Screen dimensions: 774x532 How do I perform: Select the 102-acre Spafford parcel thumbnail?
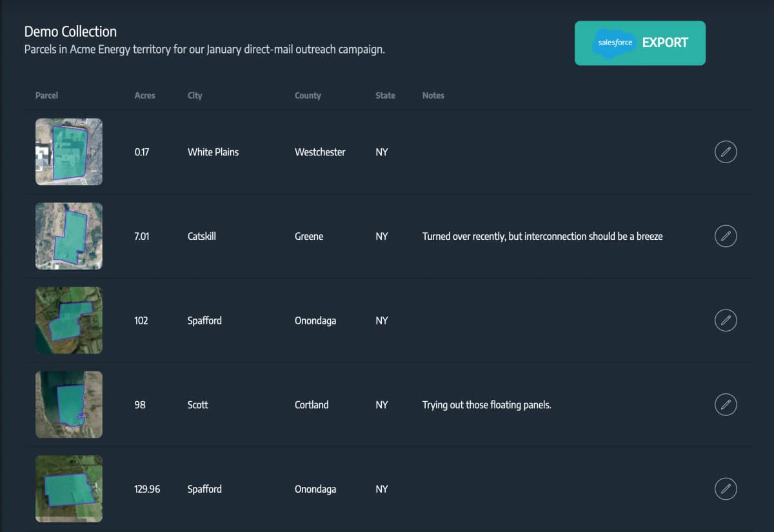69,320
